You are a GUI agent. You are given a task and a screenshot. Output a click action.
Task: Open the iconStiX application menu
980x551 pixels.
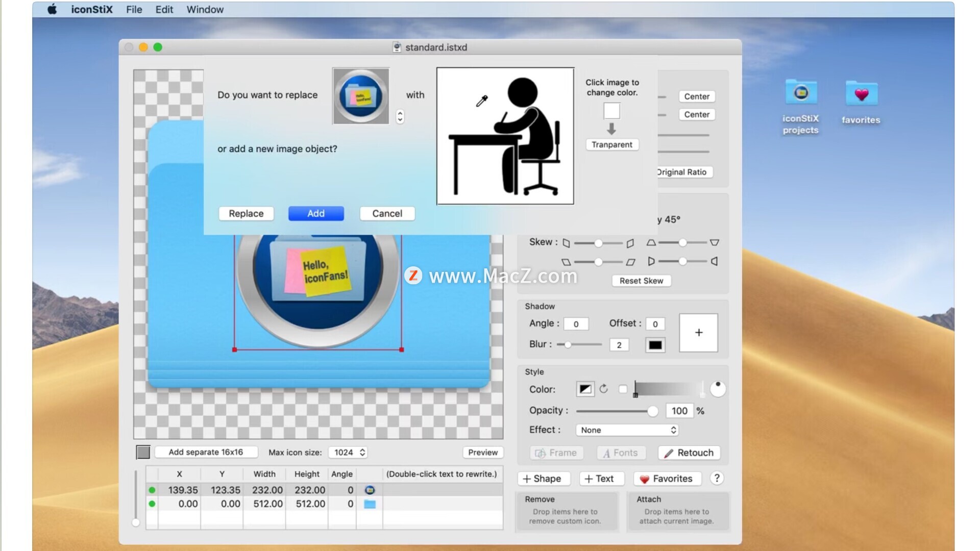92,9
